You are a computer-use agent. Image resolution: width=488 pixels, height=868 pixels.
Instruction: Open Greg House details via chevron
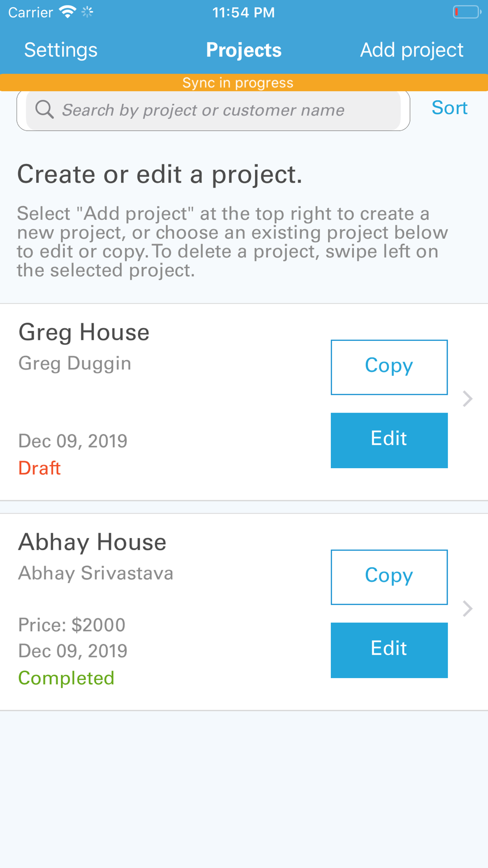coord(468,399)
